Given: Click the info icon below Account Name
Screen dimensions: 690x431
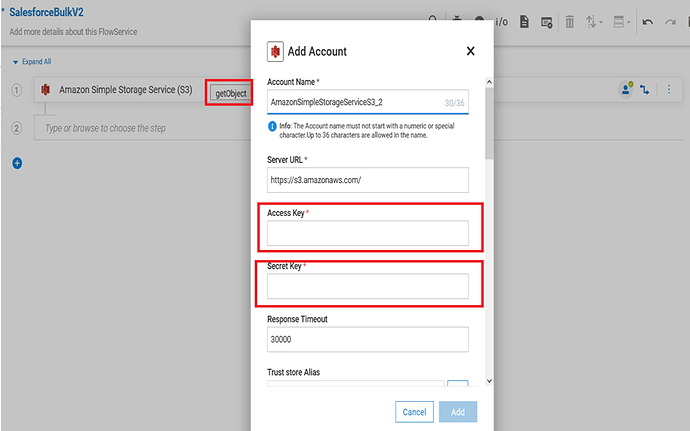Looking at the screenshot, I should [x=272, y=126].
